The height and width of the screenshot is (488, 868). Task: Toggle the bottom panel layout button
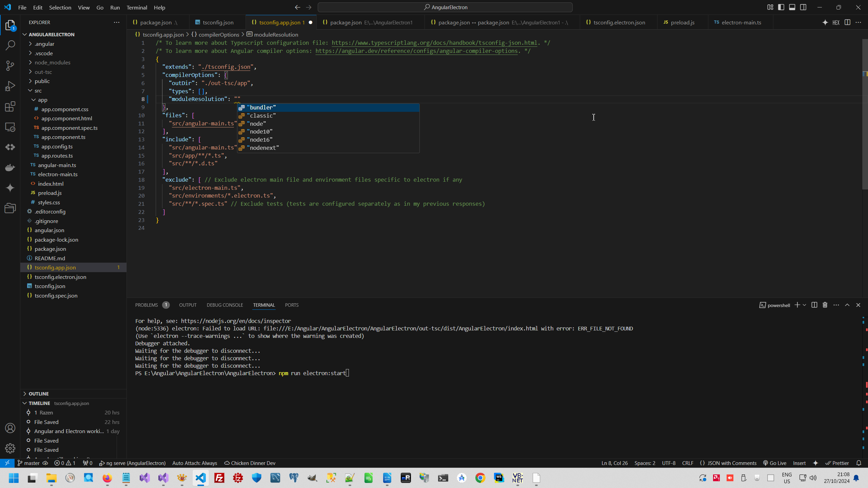coord(792,7)
